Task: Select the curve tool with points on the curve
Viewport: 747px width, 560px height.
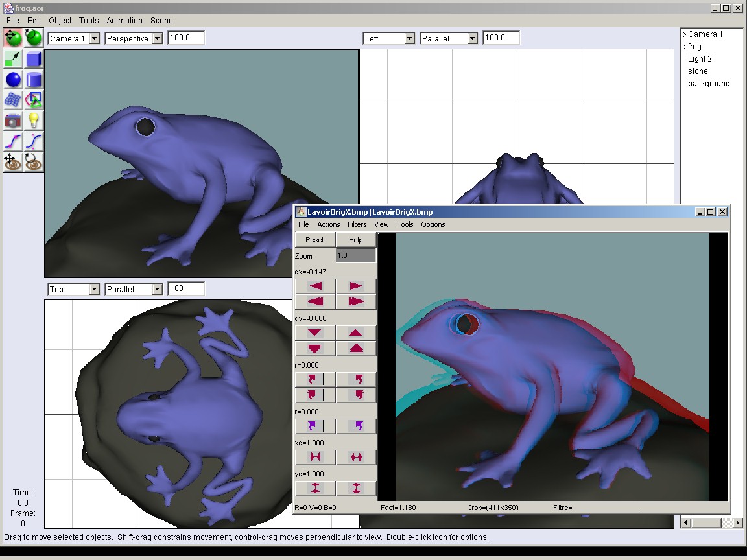Action: pyautogui.click(x=13, y=141)
